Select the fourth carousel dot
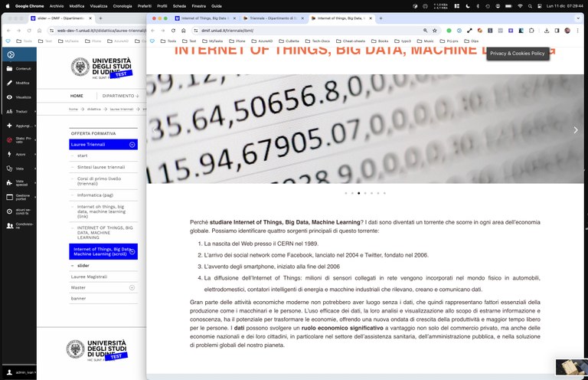 [365, 193]
